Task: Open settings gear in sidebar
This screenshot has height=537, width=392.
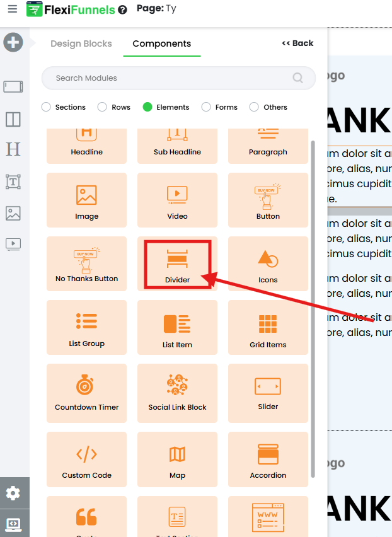Action: [x=13, y=493]
